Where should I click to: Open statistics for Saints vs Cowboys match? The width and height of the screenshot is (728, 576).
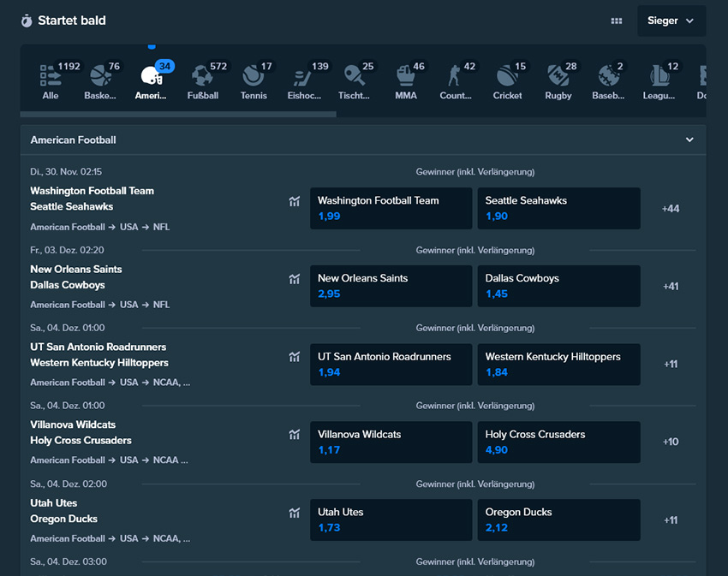click(295, 279)
